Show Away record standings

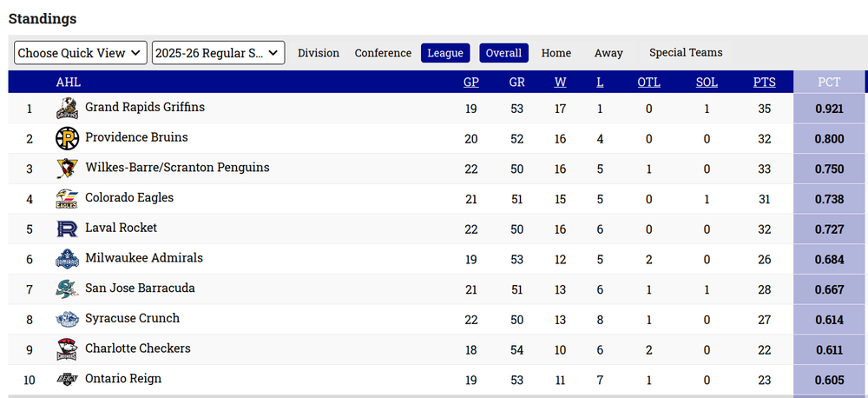[x=608, y=53]
